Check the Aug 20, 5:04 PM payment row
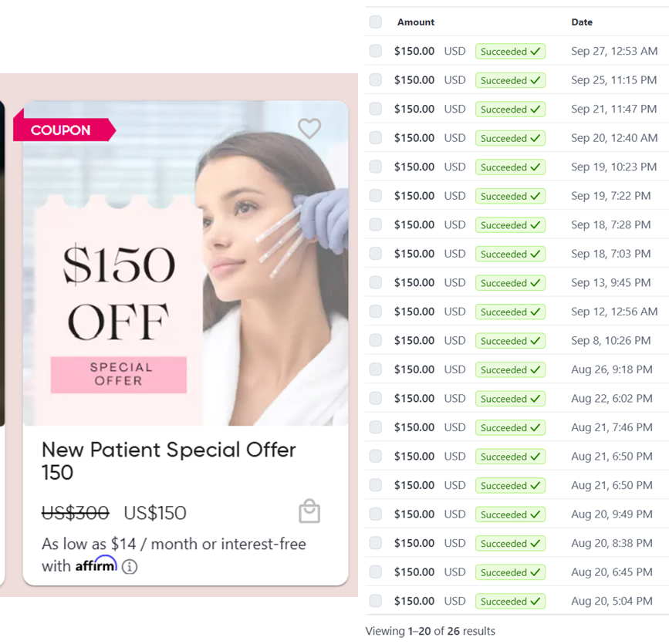This screenshot has height=644, width=669. 376,601
